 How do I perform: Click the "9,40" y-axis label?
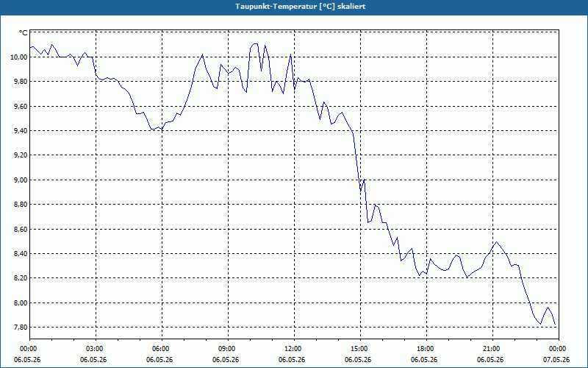[x=22, y=131]
